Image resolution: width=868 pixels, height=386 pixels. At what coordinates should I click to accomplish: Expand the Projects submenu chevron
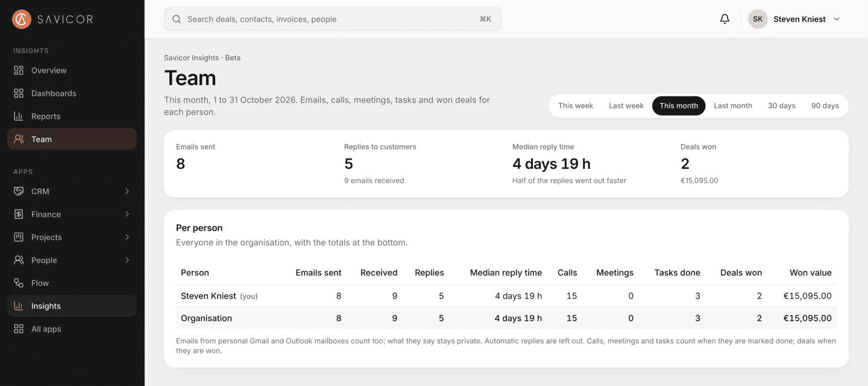(x=127, y=237)
